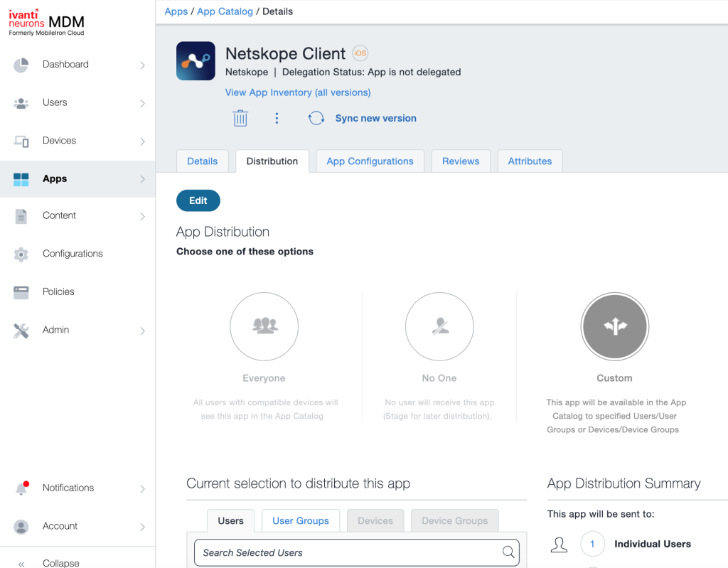Viewport: 728px width, 568px height.
Task: Expand the Apps menu chevron
Action: tap(142, 179)
